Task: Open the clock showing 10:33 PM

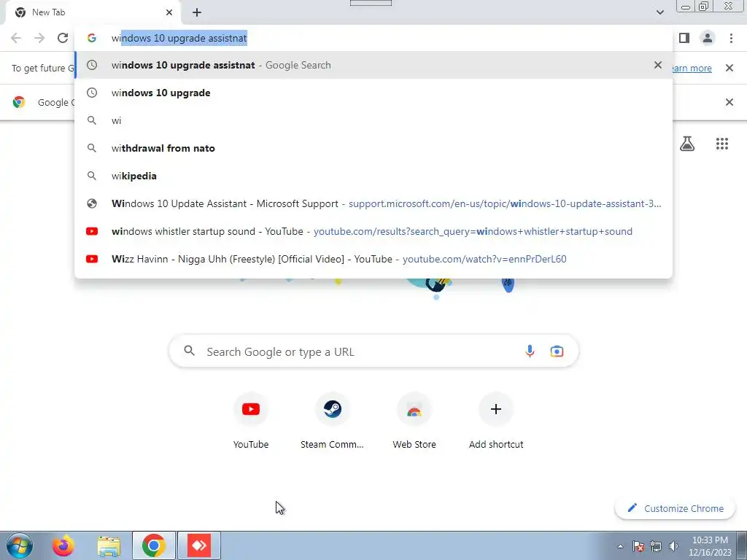Action: click(x=710, y=546)
